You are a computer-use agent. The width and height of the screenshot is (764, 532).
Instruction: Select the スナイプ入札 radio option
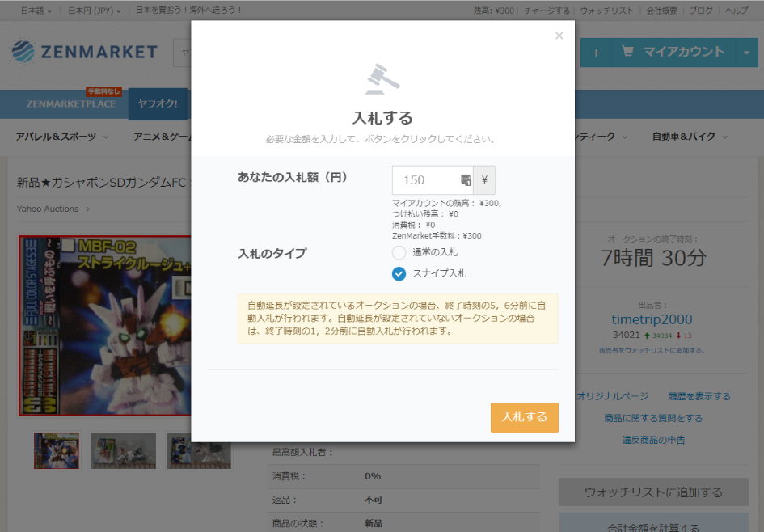(x=399, y=274)
